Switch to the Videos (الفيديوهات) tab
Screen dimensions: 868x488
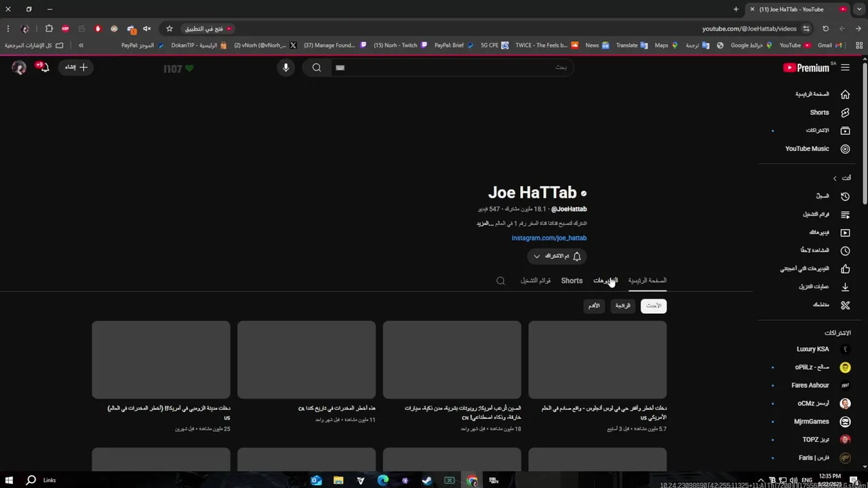coord(606,281)
